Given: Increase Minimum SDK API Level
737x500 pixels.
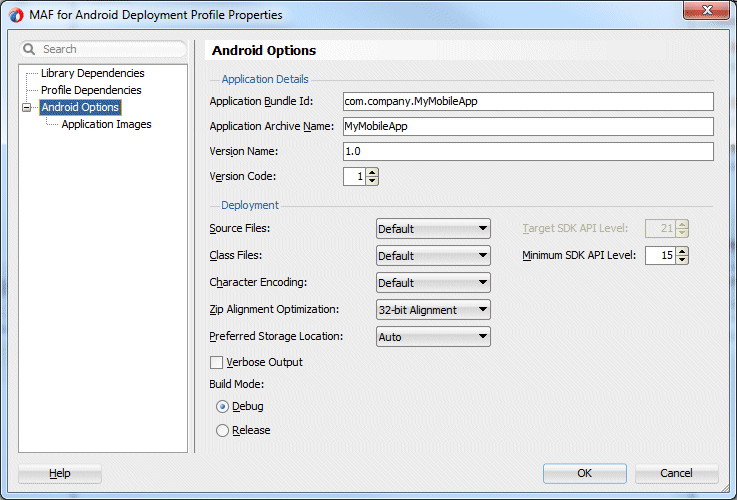Looking at the screenshot, I should tap(682, 251).
